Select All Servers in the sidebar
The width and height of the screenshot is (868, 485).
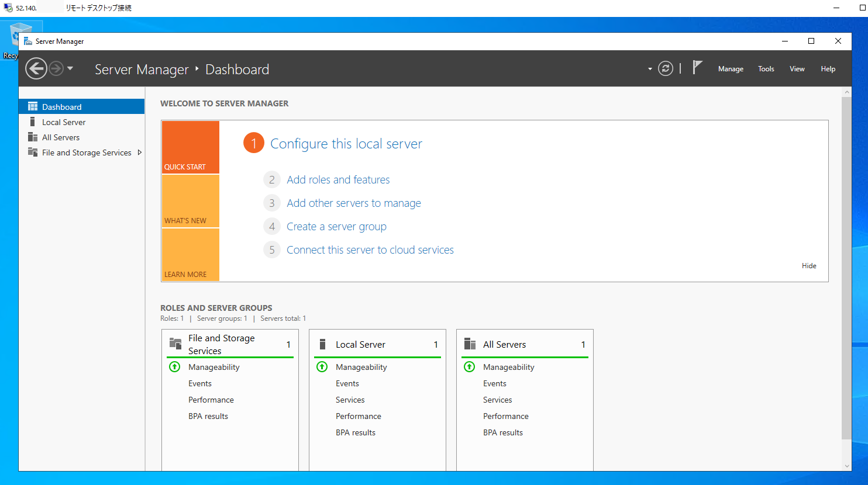(82, 137)
